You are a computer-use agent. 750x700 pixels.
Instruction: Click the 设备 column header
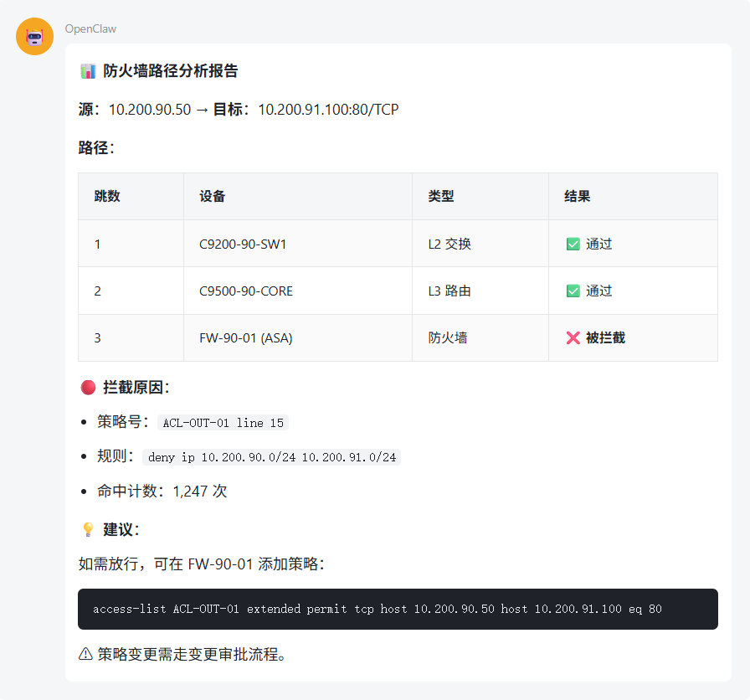212,197
